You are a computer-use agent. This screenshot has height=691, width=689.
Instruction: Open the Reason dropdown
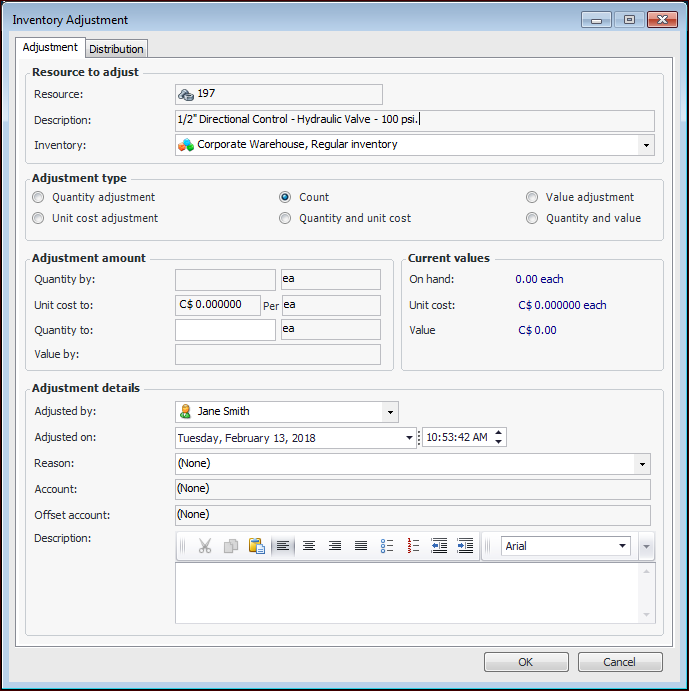coord(640,464)
